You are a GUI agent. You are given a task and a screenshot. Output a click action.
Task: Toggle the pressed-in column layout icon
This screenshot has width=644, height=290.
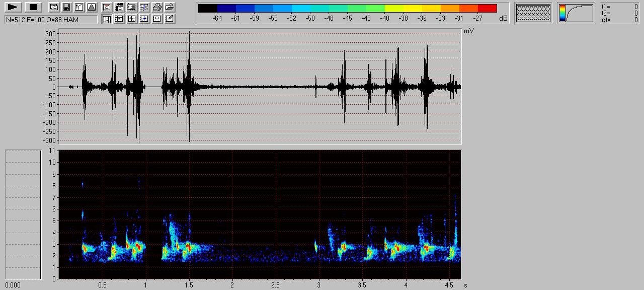[x=107, y=19]
